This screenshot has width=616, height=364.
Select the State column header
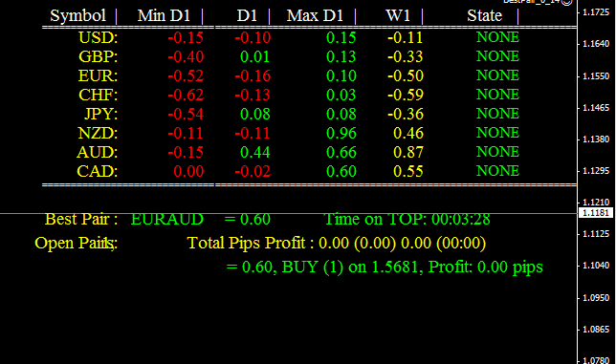(484, 15)
